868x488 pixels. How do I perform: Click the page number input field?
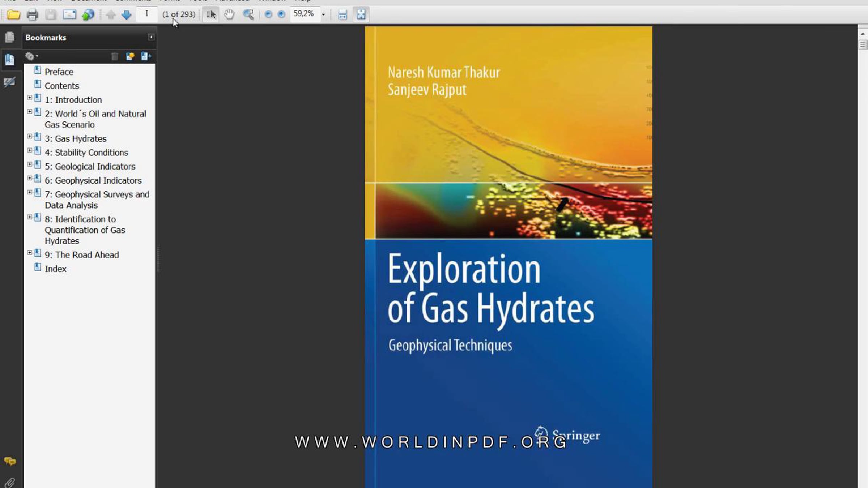[x=146, y=14]
